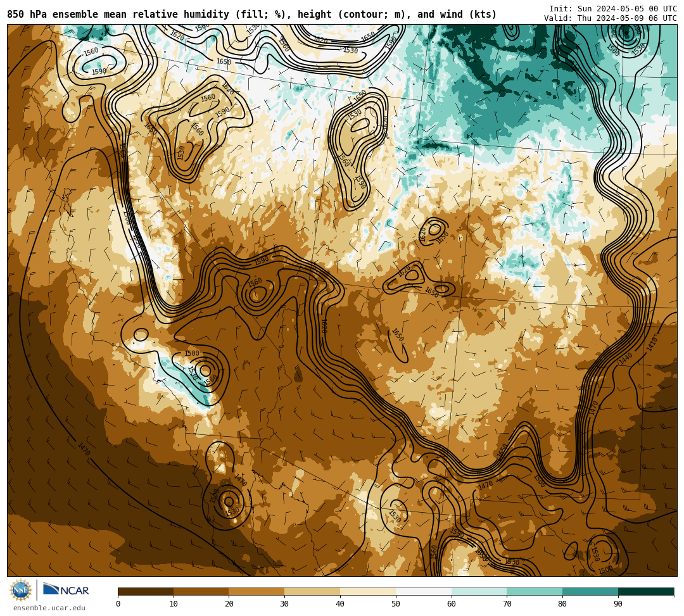Click the colorbar tick label 10
684x616 pixels.
(x=174, y=604)
